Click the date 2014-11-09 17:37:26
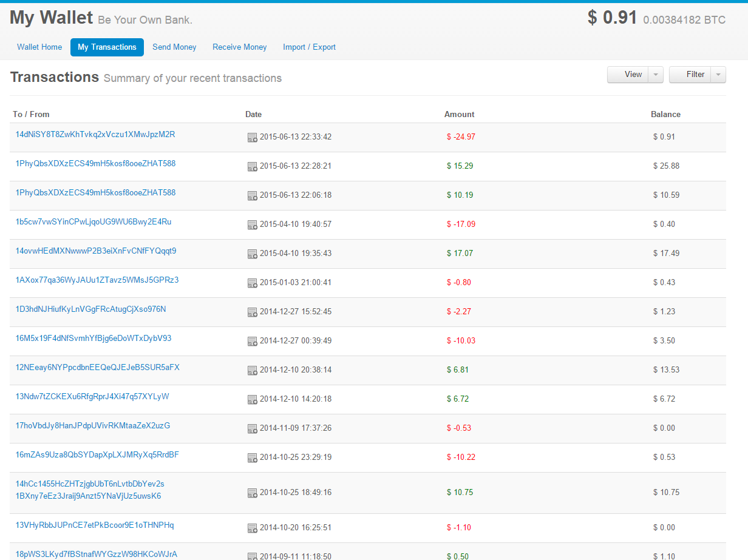Image resolution: width=748 pixels, height=560 pixels. (296, 428)
